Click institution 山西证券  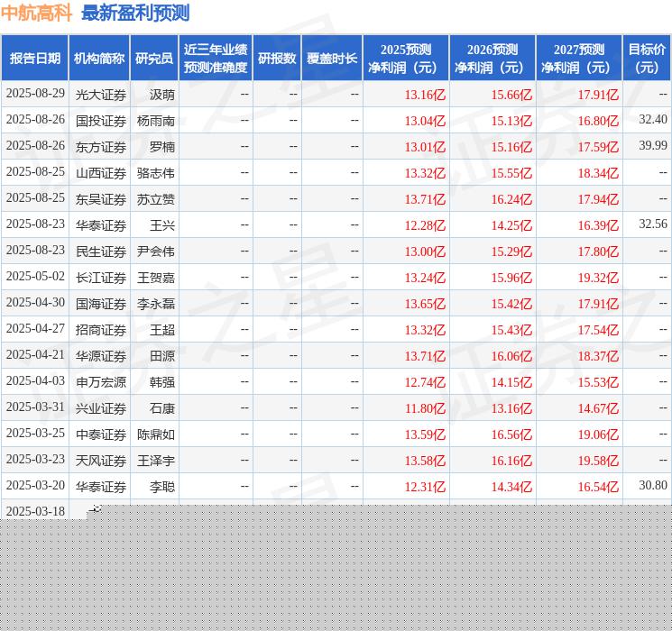pos(101,173)
